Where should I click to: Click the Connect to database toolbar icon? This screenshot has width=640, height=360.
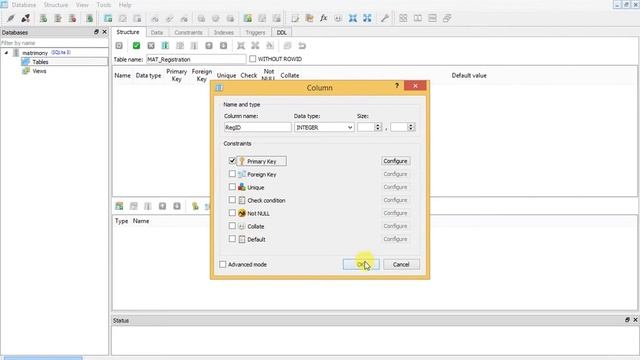point(11,18)
